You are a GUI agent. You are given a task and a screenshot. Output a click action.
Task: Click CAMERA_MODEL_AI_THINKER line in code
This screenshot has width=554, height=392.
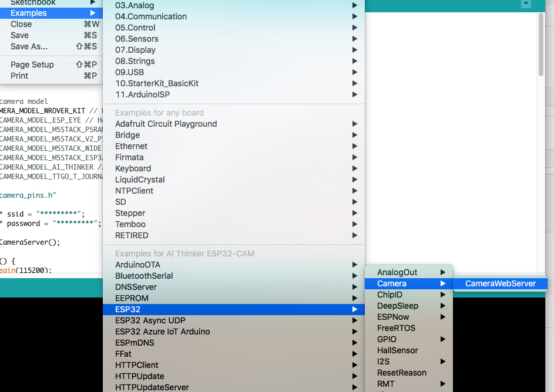tap(51, 167)
